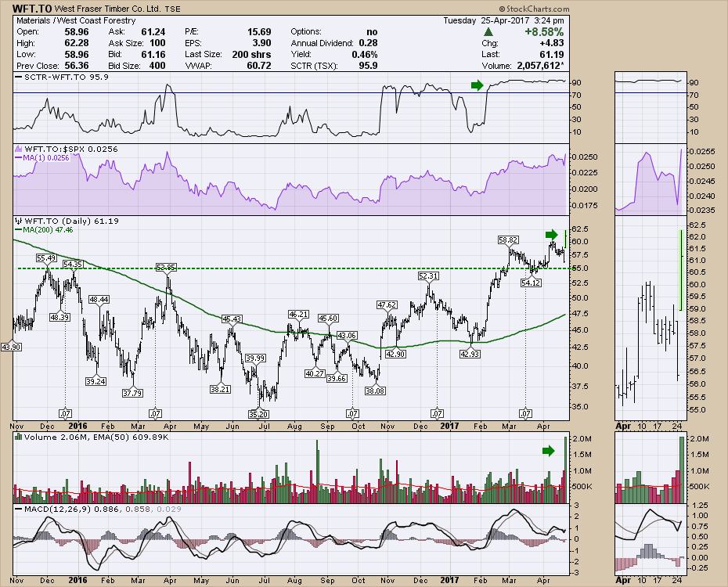
Task: Select the WFT.TO ticker title
Action: (31, 9)
